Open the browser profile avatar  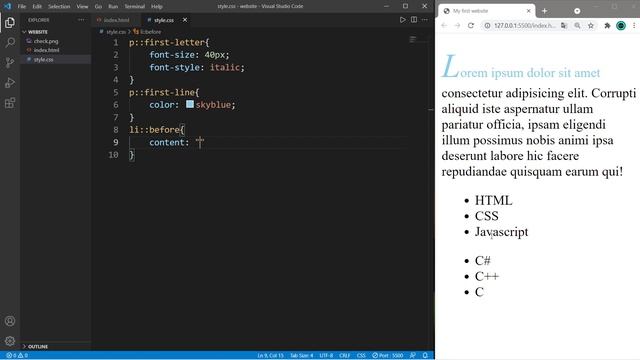[x=621, y=25]
